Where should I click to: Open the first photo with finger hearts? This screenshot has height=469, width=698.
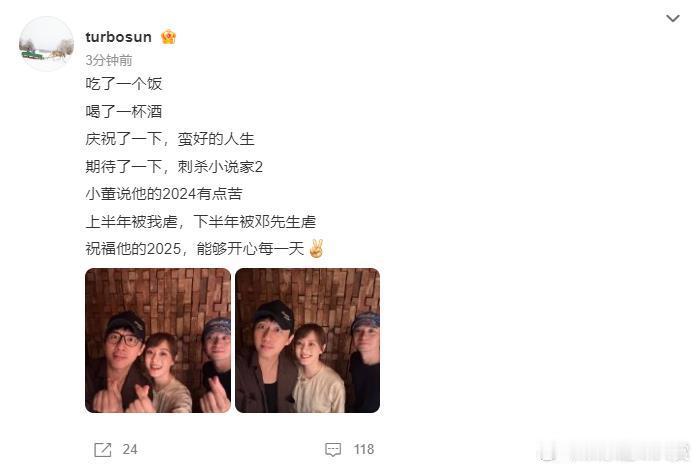click(x=158, y=340)
